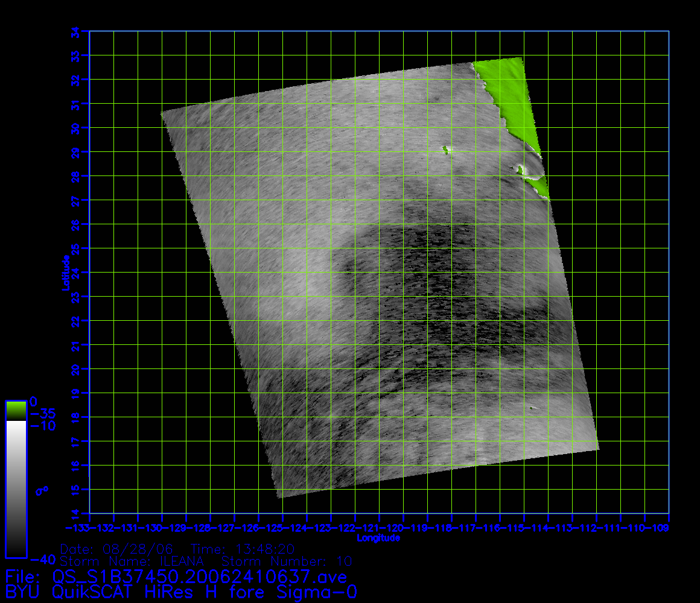Image resolution: width=700 pixels, height=603 pixels.
Task: Click the sigma-0 symbol beside the color bar
Action: click(42, 490)
